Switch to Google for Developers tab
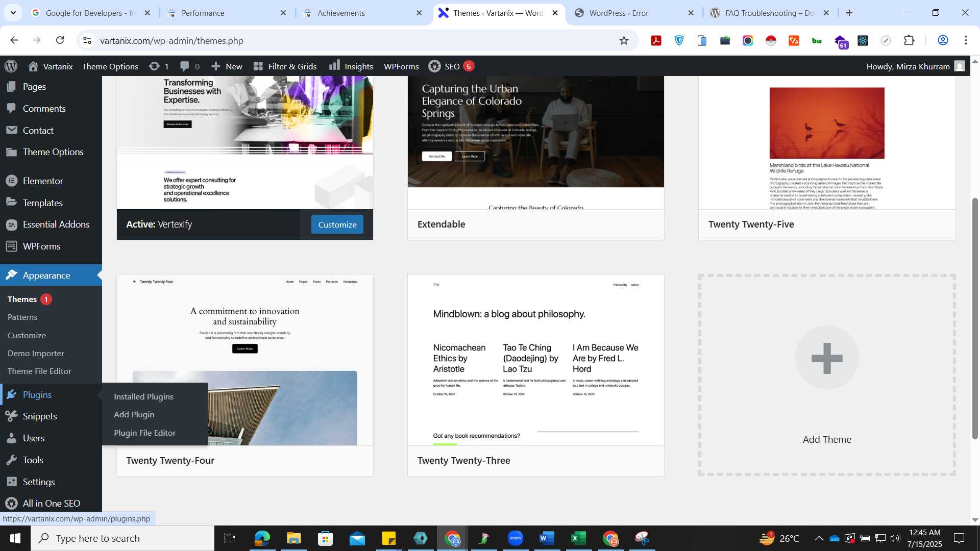980x551 pixels. tap(91, 13)
